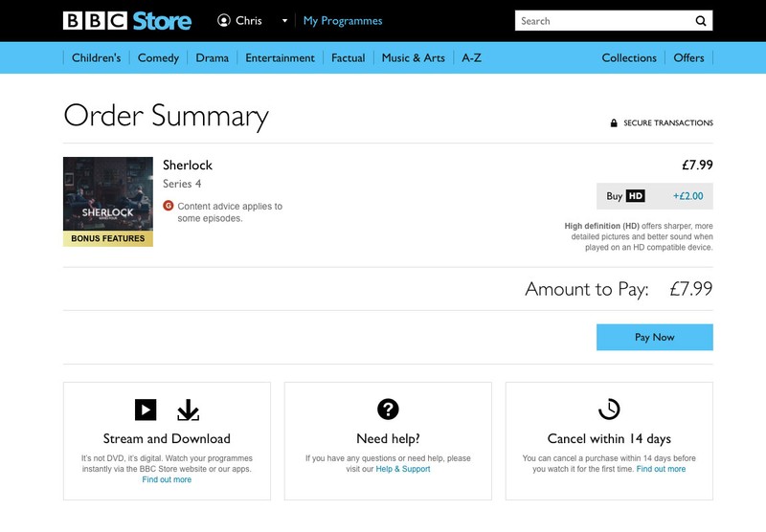Browse the A-Z programme listing

[x=471, y=58]
